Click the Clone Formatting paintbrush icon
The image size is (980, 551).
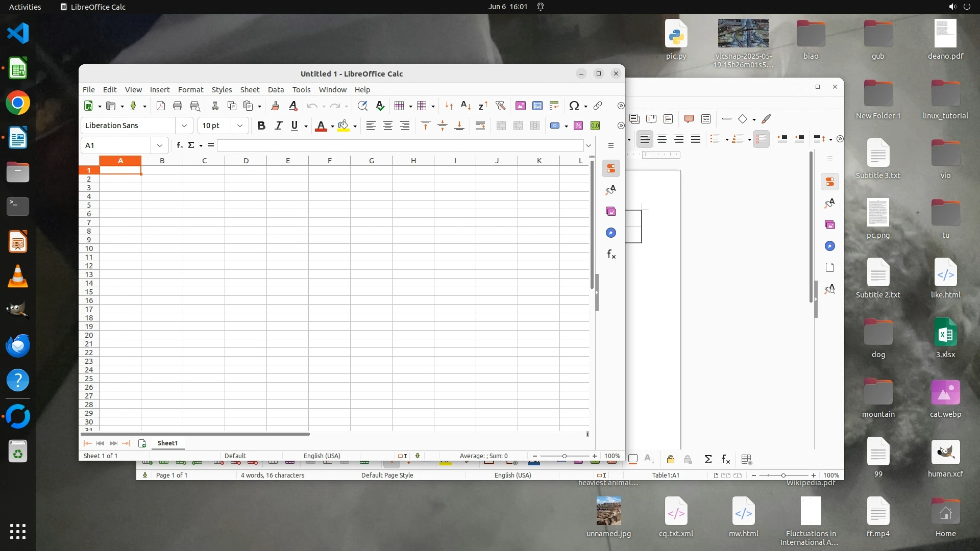pos(275,106)
